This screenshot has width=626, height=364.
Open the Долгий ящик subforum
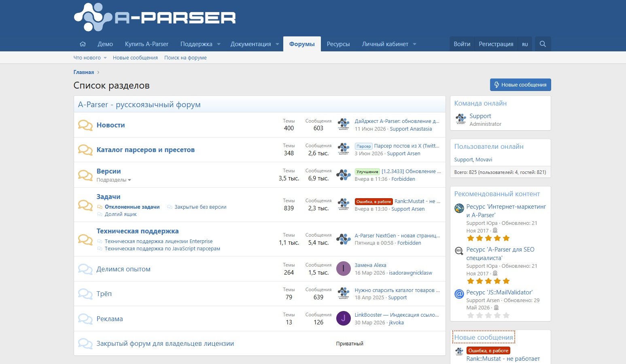pyautogui.click(x=121, y=214)
